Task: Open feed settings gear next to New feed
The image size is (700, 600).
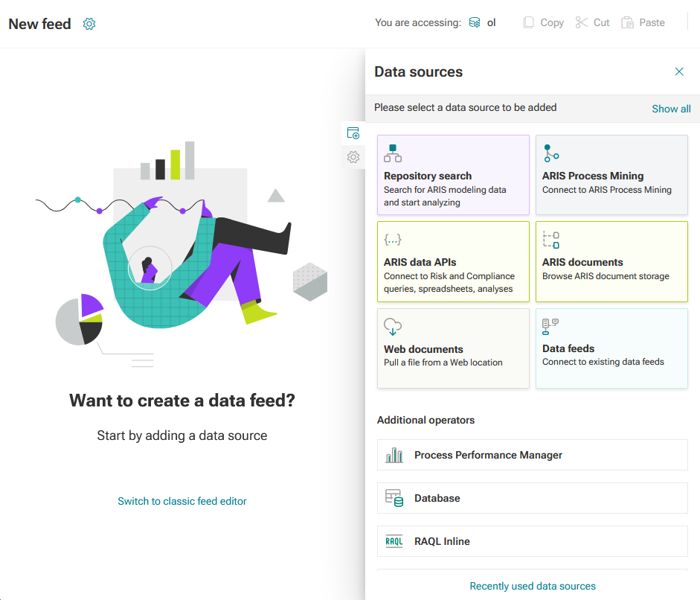Action: click(x=89, y=24)
